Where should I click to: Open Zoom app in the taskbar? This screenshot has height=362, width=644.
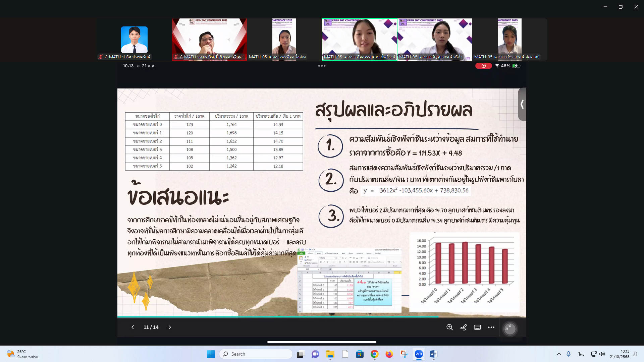pyautogui.click(x=419, y=354)
